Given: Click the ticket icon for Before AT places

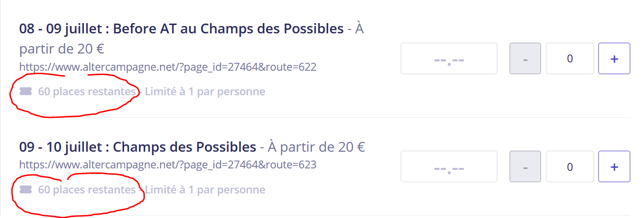Looking at the screenshot, I should click(x=26, y=91).
